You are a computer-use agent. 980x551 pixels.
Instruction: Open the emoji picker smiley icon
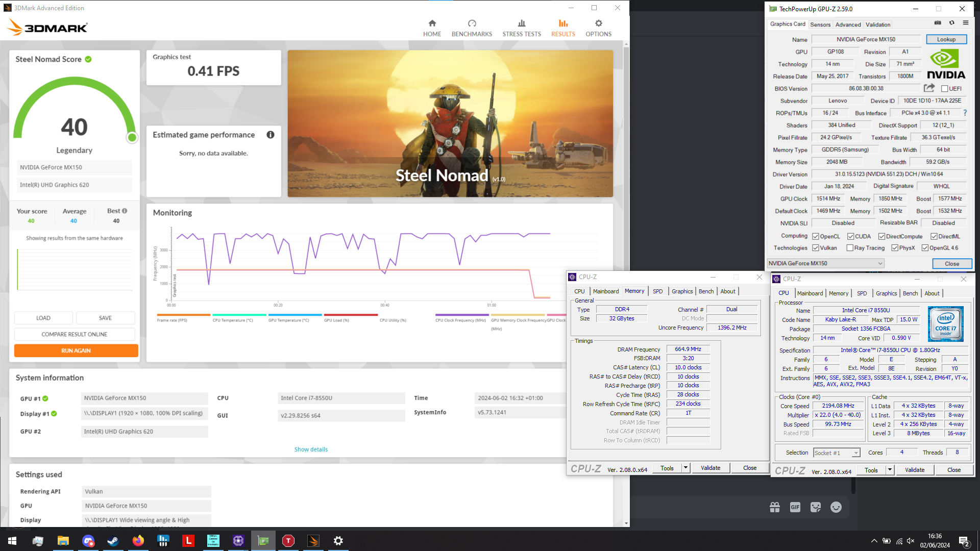[x=836, y=507]
